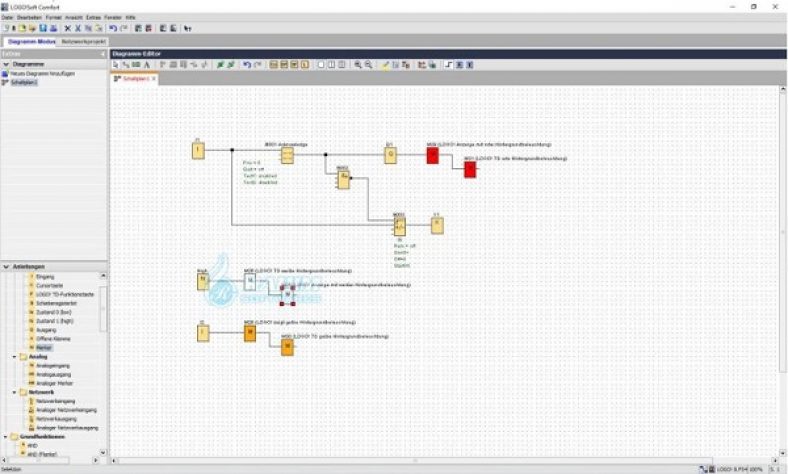Select Merker tree item

pyautogui.click(x=44, y=348)
